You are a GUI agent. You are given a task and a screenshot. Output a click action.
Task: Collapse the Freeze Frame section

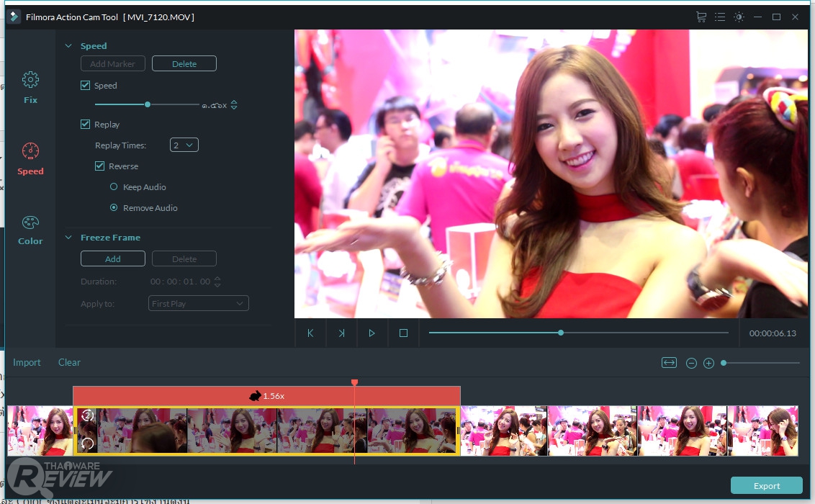(x=69, y=238)
